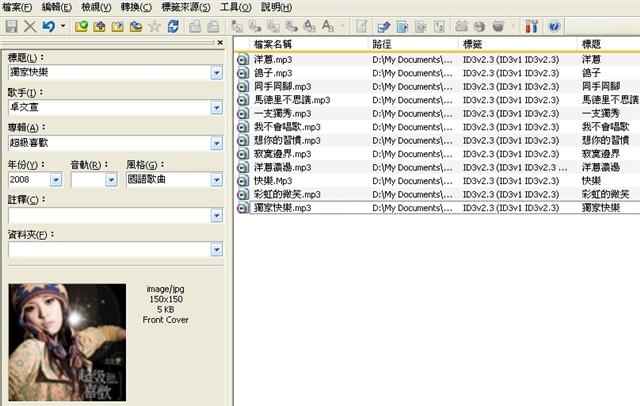Click the blue refresh arrows icon
The width and height of the screenshot is (640, 406).
tap(174, 25)
